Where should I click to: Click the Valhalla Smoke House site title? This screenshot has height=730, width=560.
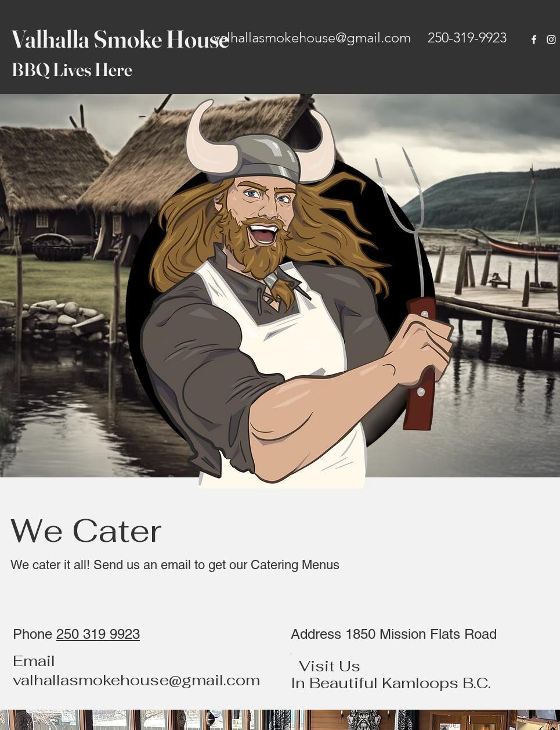pos(120,39)
